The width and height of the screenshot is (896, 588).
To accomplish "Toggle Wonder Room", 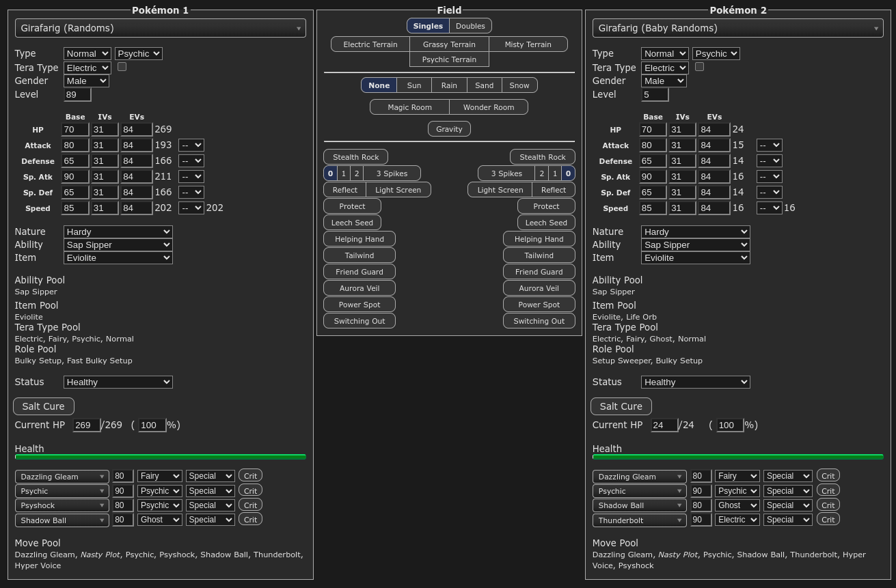I will point(489,107).
